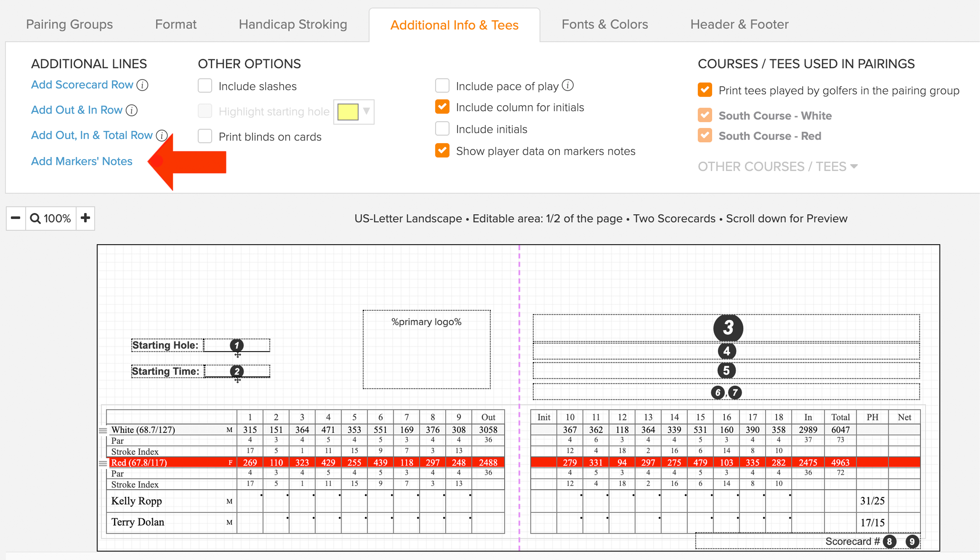Select placeholder marker 6

point(717,392)
